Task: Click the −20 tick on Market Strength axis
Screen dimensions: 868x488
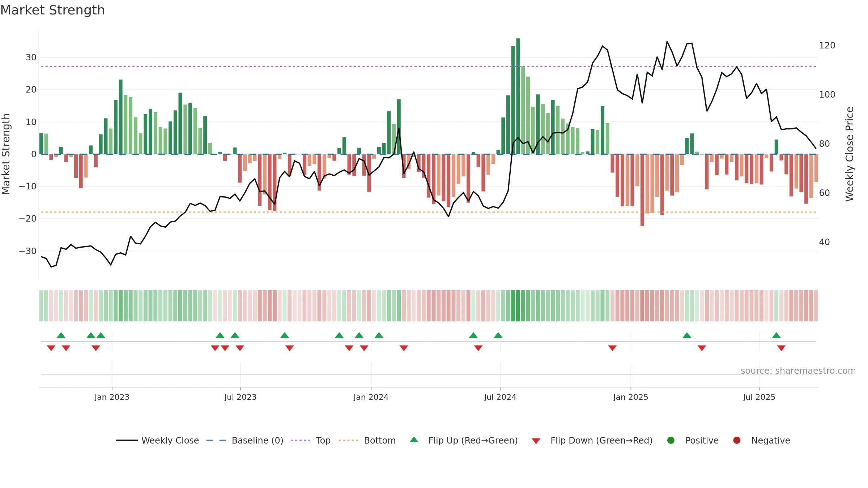Action: [x=28, y=219]
